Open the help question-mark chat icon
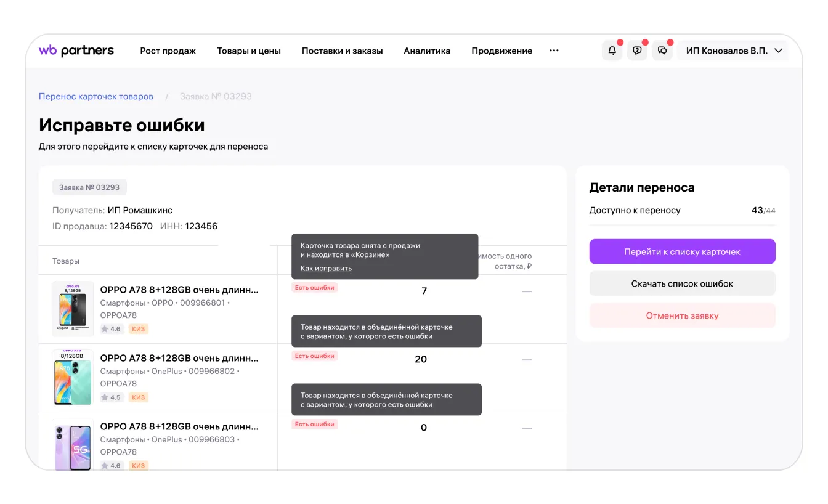 coord(637,51)
